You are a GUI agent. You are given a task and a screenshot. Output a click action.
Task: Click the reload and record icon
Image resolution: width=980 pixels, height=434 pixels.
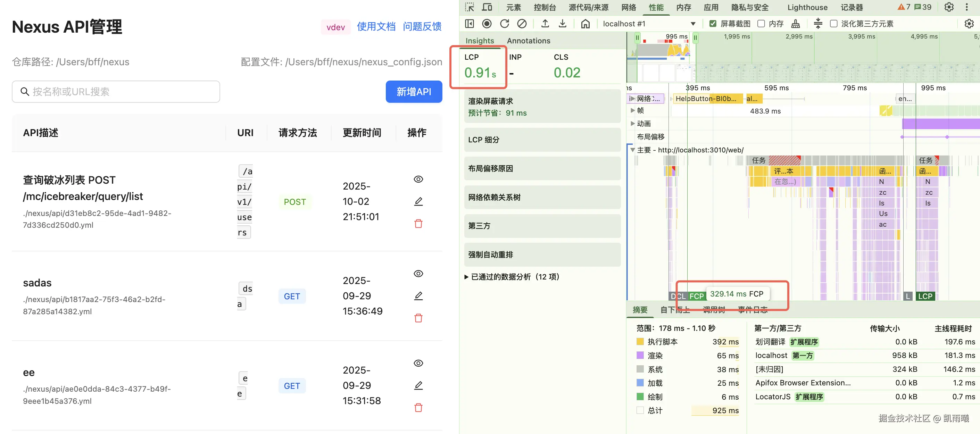(505, 24)
